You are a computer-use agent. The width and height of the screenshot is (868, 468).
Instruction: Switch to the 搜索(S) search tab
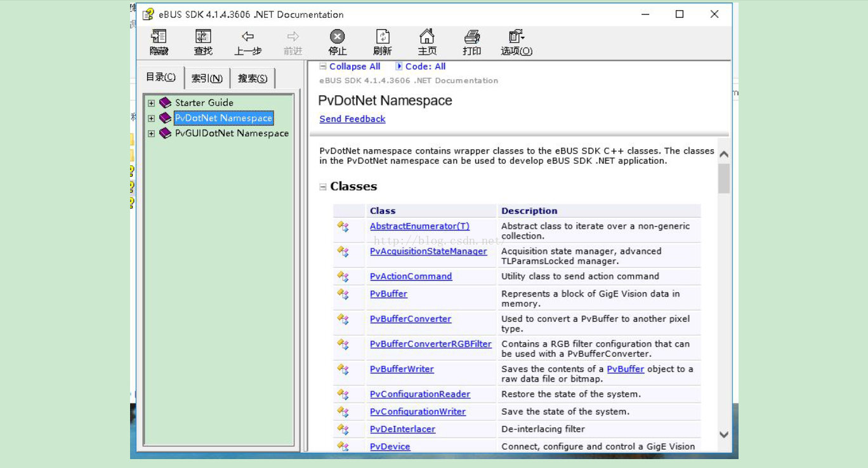pos(253,78)
